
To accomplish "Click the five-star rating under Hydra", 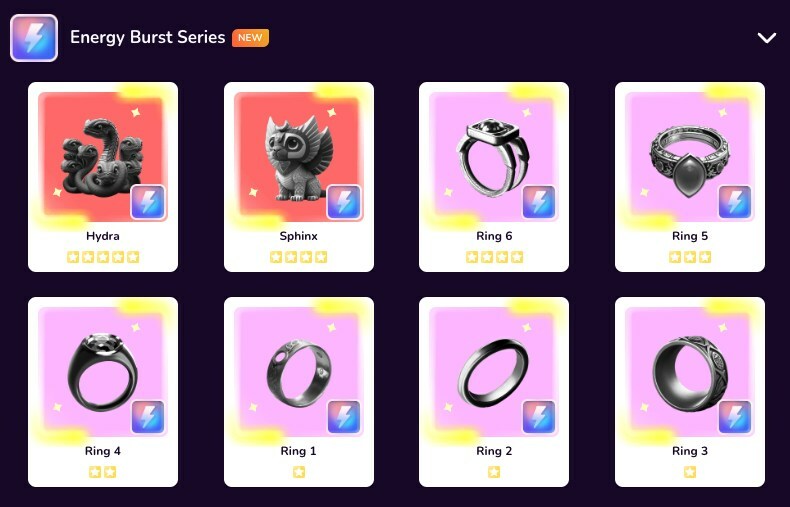I will point(103,257).
